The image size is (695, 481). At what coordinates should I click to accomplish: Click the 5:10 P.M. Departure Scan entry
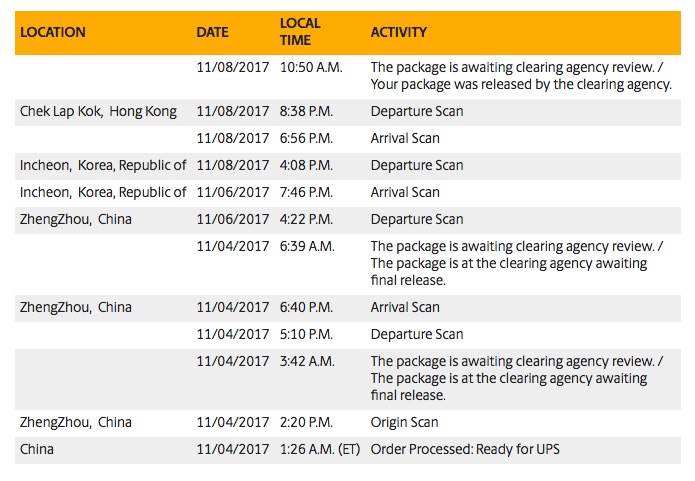click(x=417, y=334)
